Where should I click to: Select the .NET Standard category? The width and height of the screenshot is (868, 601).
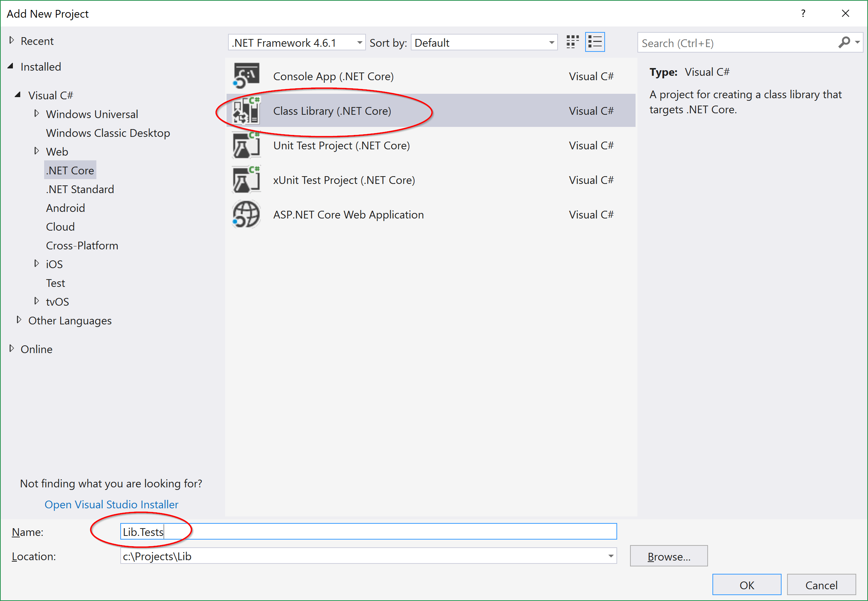(80, 189)
